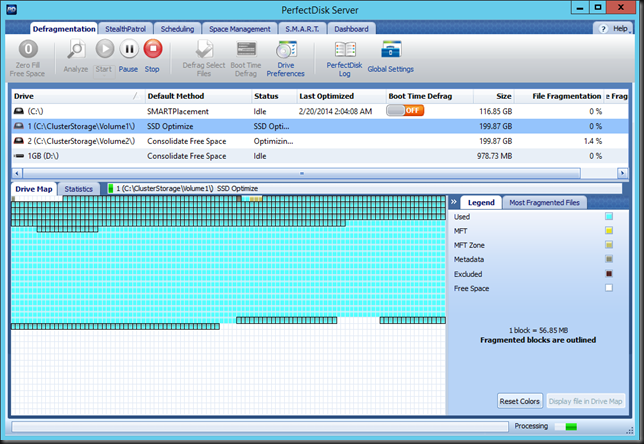This screenshot has height=444, width=644.
Task: Select the 1GB D:\ drive icon
Action: point(19,156)
